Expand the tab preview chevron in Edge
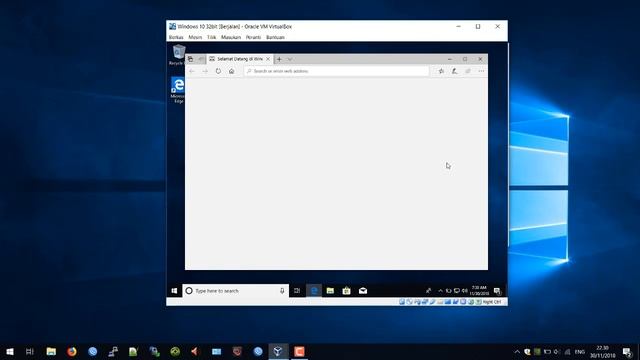This screenshot has height=360, width=640. point(290,59)
